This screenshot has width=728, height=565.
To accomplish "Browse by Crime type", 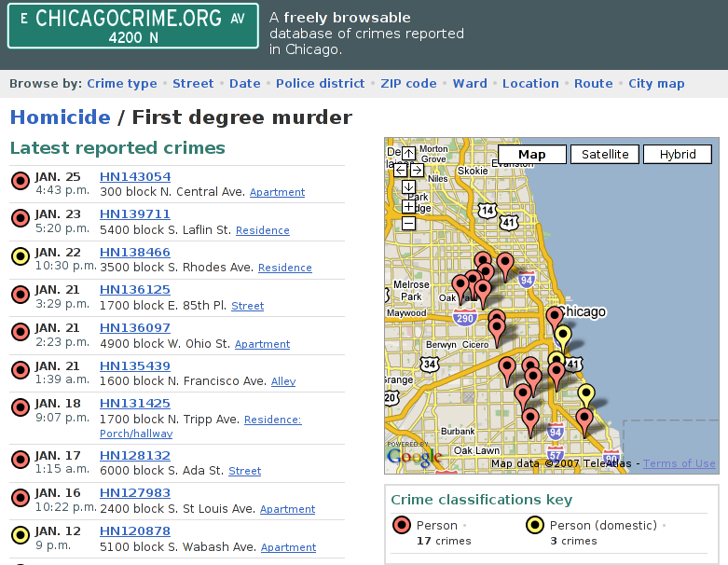I will pyautogui.click(x=122, y=84).
